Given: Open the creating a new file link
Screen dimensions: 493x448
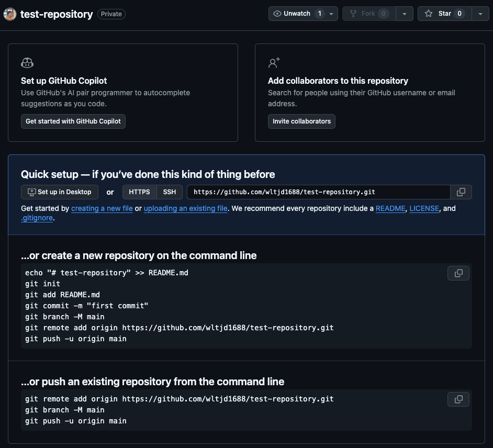Looking at the screenshot, I should (x=102, y=208).
